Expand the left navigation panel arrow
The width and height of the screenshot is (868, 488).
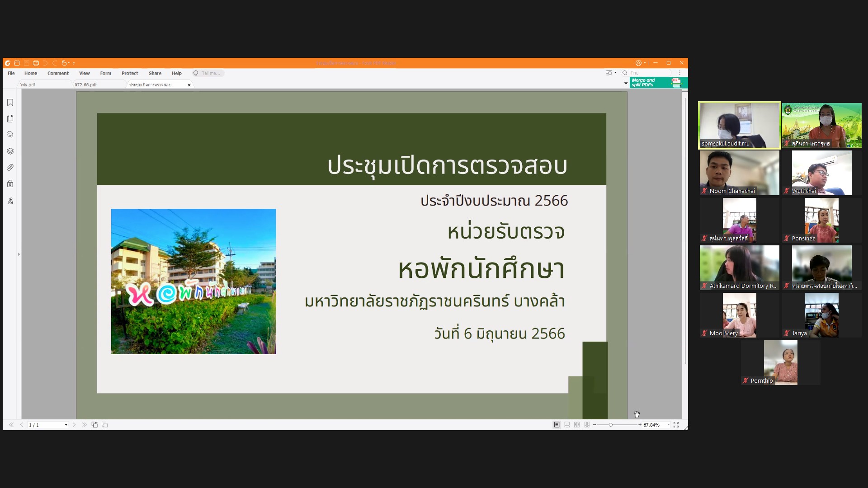pyautogui.click(x=19, y=254)
